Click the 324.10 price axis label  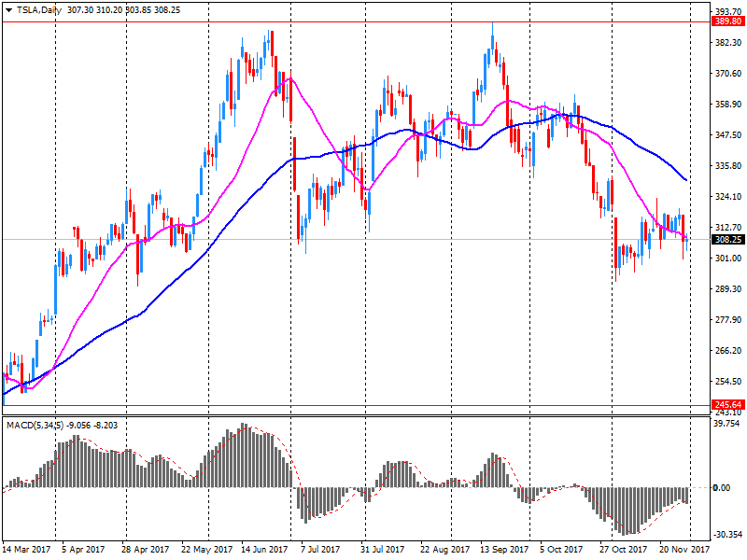point(726,197)
